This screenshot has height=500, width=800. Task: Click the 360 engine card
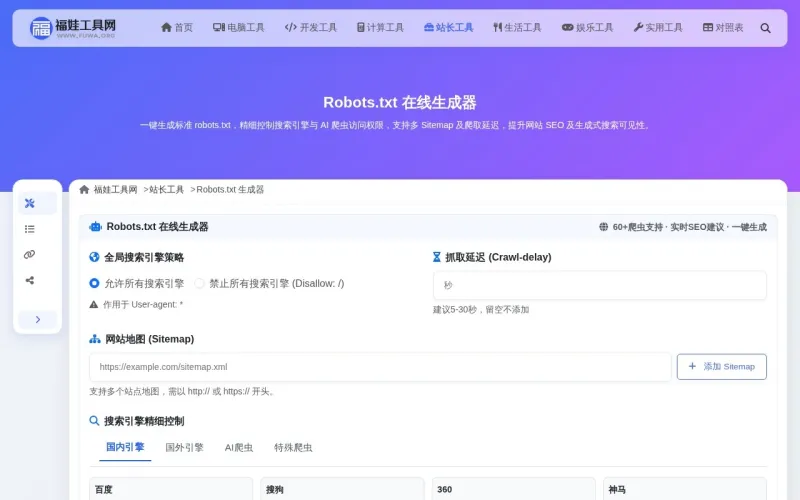(513, 489)
